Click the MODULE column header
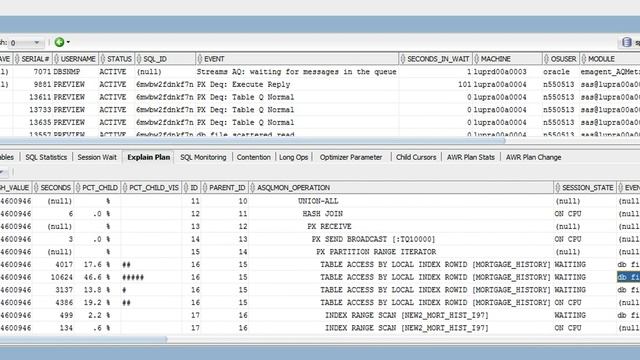 (609, 59)
